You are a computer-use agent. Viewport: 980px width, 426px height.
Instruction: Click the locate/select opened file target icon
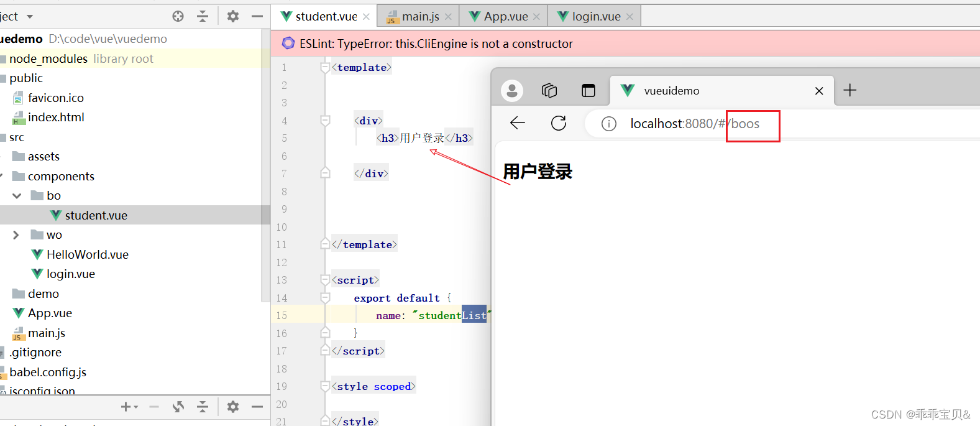[x=178, y=17]
